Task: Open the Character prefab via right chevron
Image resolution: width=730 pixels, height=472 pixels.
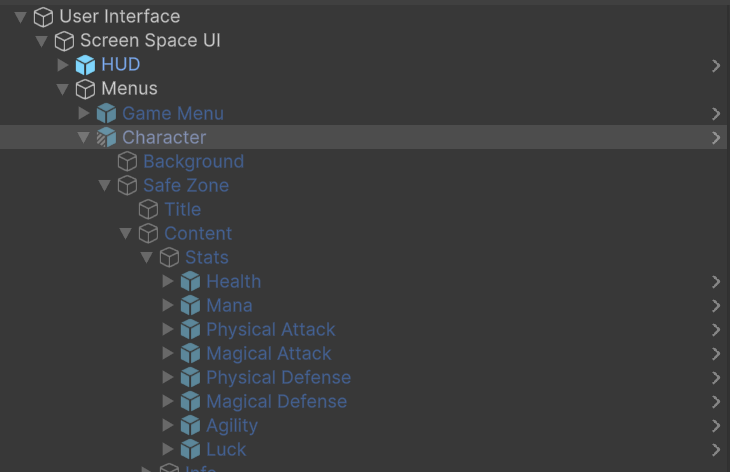Action: tap(716, 137)
